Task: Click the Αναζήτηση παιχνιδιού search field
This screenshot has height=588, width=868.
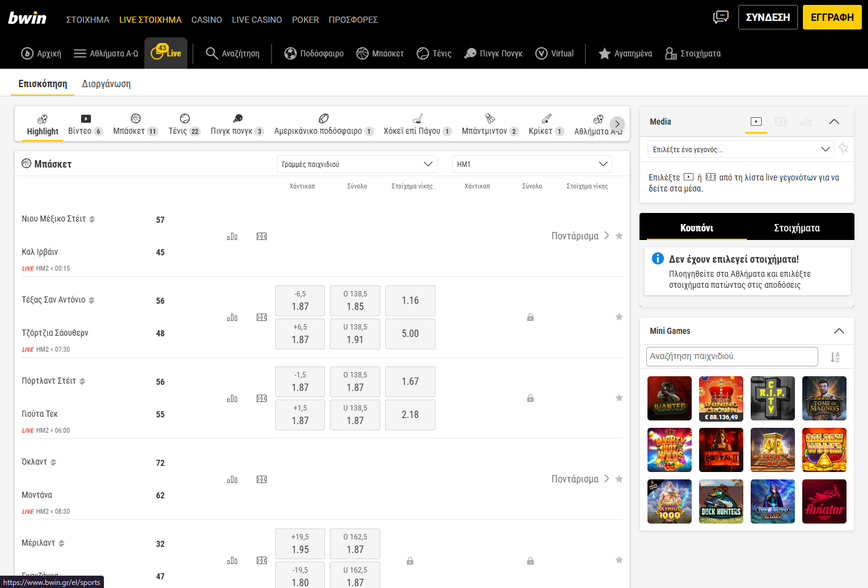Action: 732,356
